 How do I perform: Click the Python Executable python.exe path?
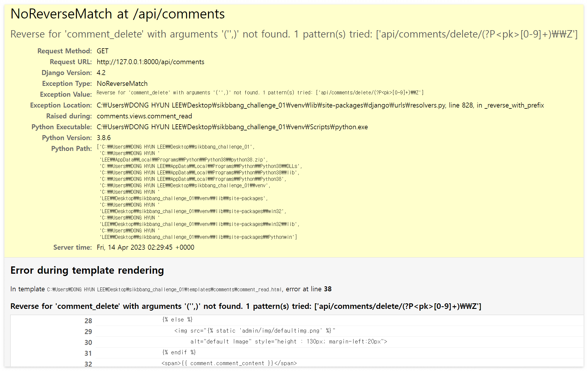click(232, 127)
